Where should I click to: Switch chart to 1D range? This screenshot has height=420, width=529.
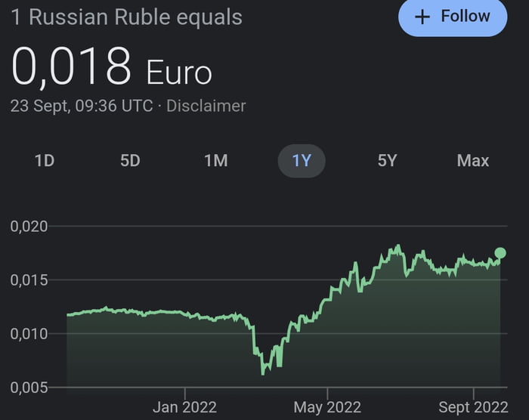[x=45, y=161]
